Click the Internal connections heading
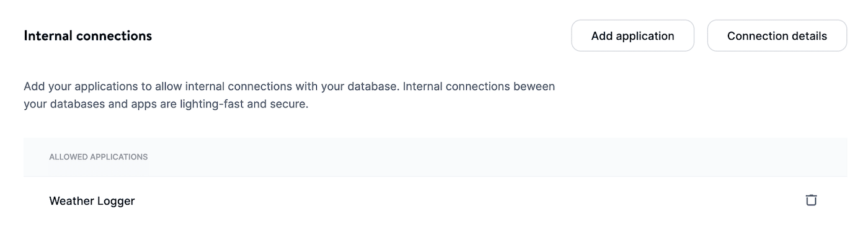This screenshot has height=250, width=868. [88, 36]
